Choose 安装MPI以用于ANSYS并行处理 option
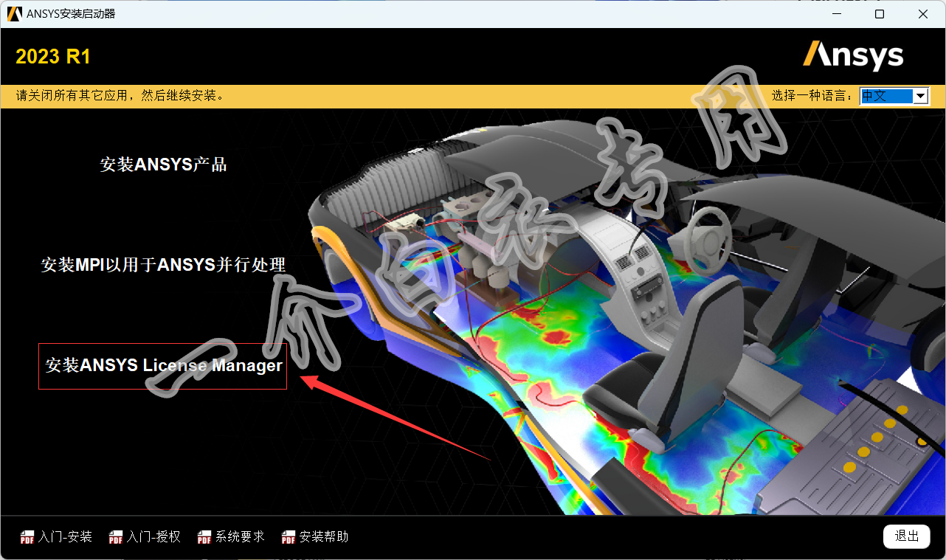 [x=163, y=264]
